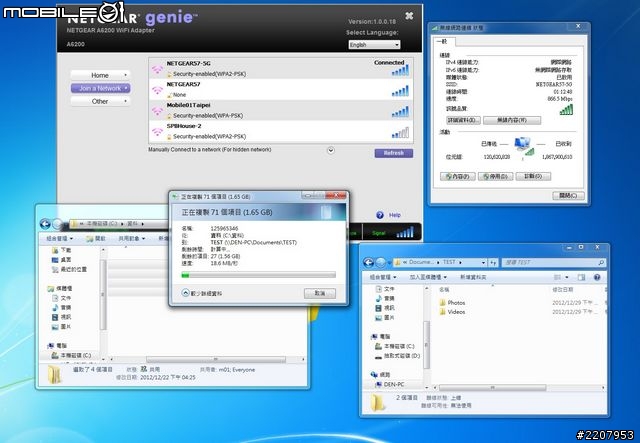640x443 pixels.
Task: Click Diagnose button in wireless status dialog
Action: click(x=533, y=176)
